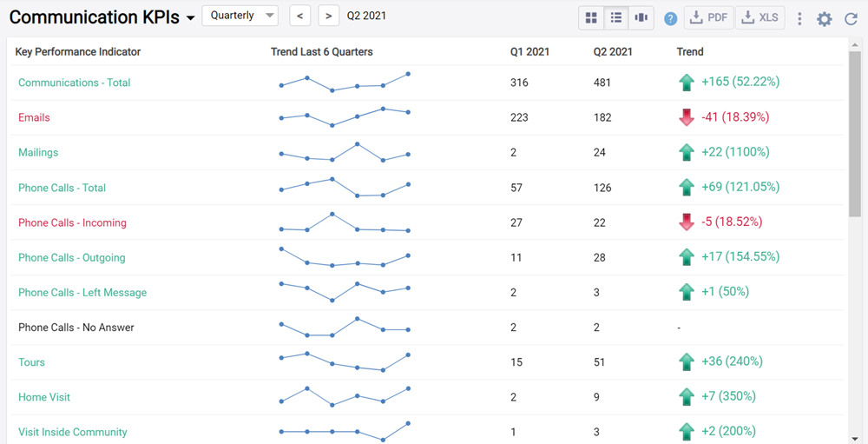Click green up arrow for Phone Calls - Outgoing
This screenshot has height=444, width=868.
tap(686, 257)
